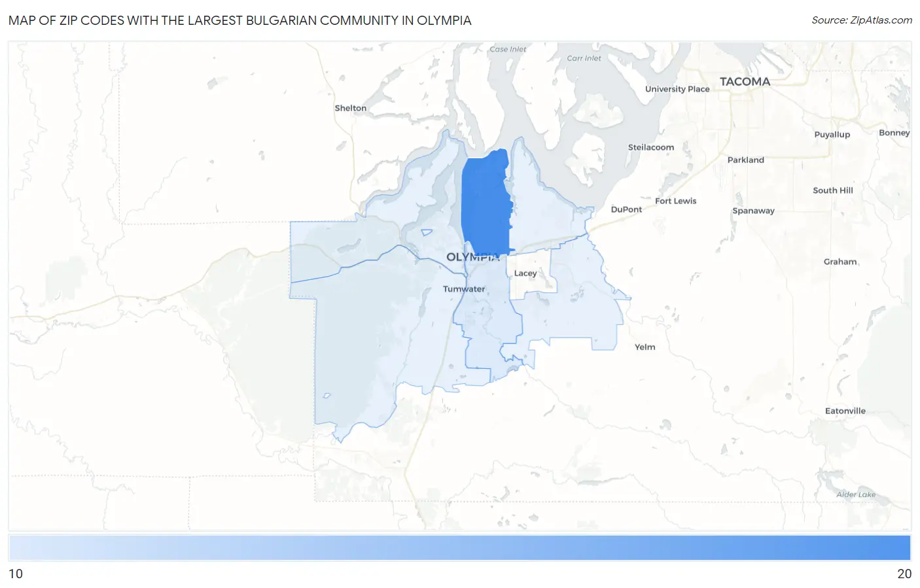The width and height of the screenshot is (920, 588).
Task: Click the Alder Lake label
Action: pos(856,494)
